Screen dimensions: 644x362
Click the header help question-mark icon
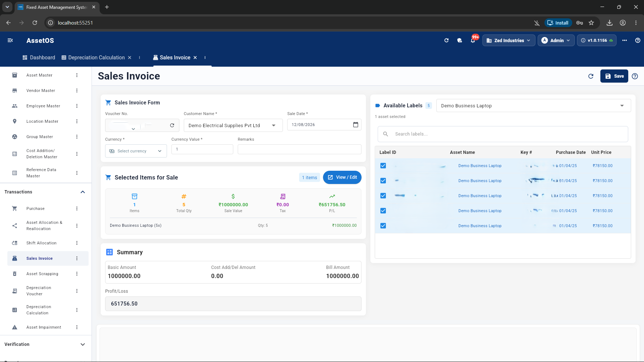638,40
